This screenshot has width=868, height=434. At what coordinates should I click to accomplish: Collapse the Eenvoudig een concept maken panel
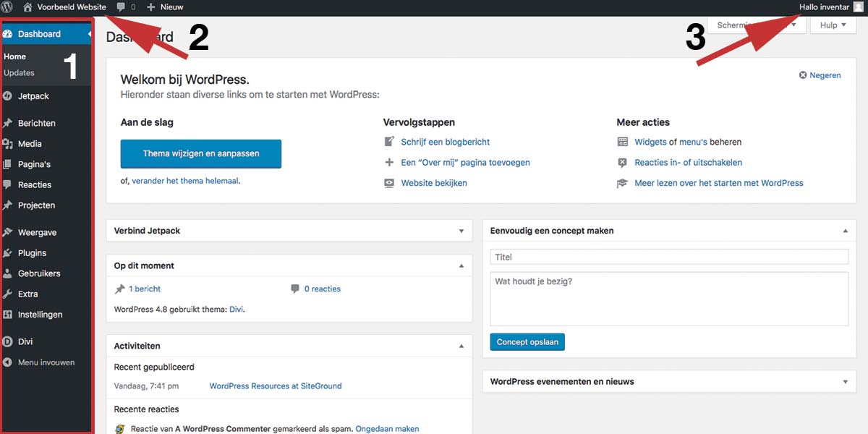(845, 231)
